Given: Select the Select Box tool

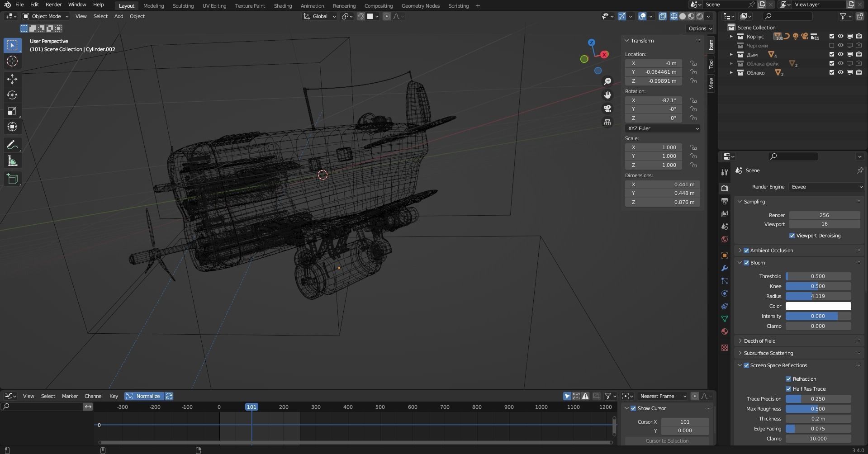Looking at the screenshot, I should (x=12, y=45).
